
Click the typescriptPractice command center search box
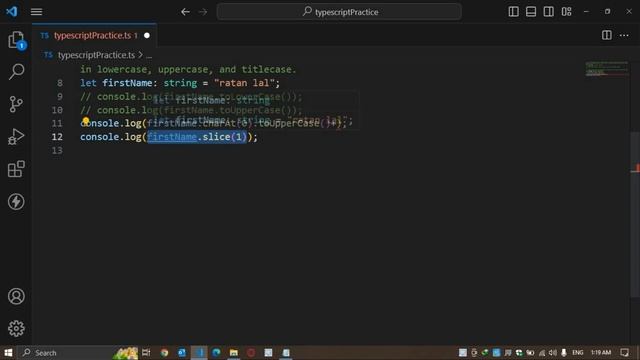point(339,12)
